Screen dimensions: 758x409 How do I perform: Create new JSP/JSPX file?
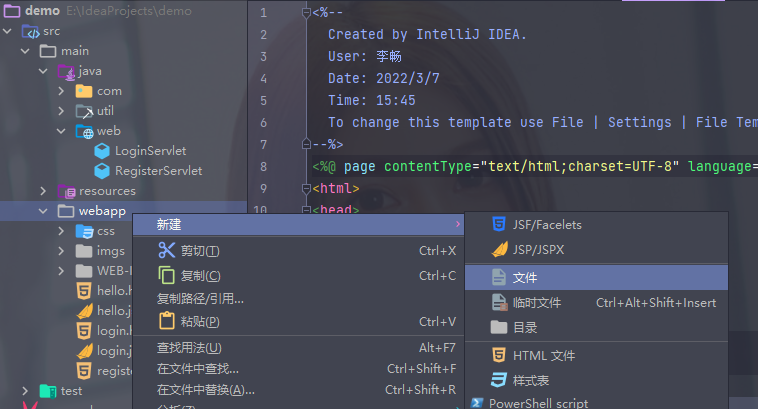(x=597, y=249)
